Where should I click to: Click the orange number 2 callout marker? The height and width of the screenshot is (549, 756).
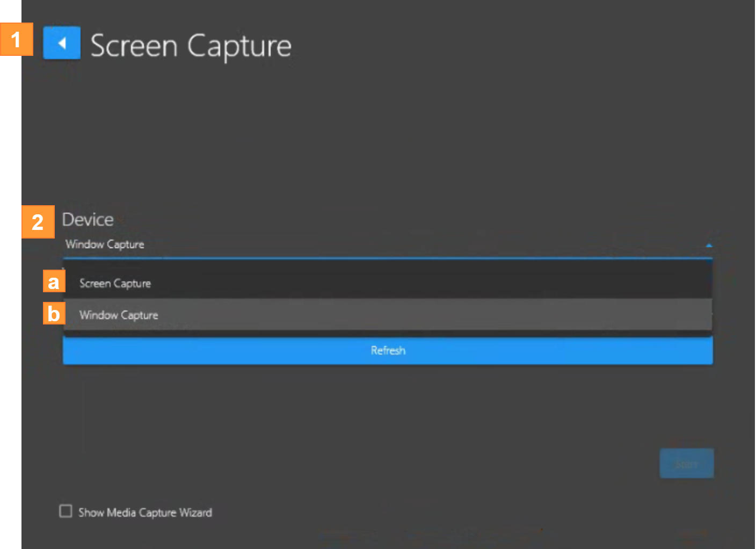[38, 222]
